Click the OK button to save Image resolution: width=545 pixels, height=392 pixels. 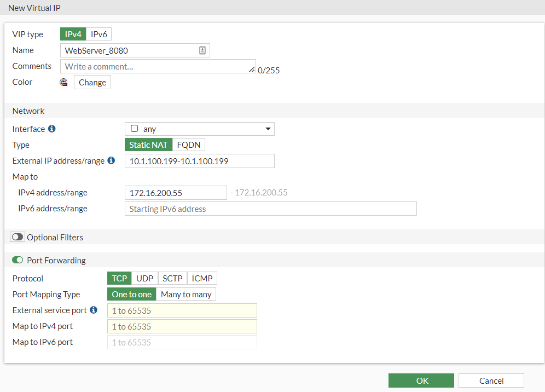point(421,380)
